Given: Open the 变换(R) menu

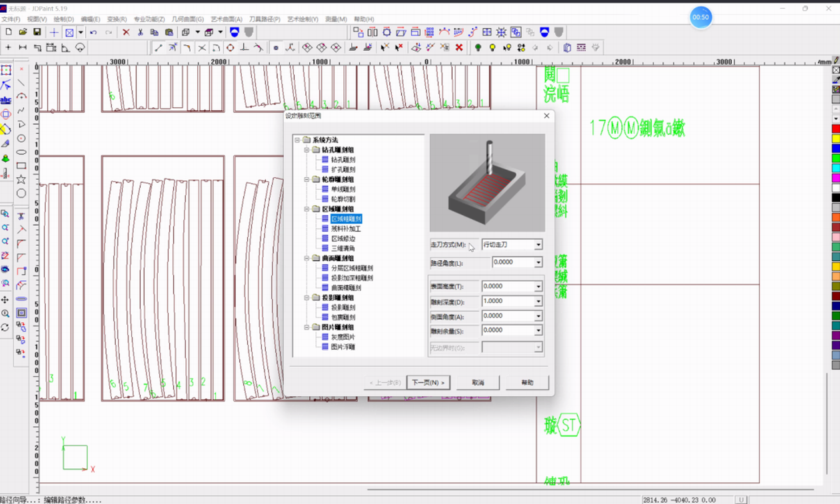Looking at the screenshot, I should (116, 19).
